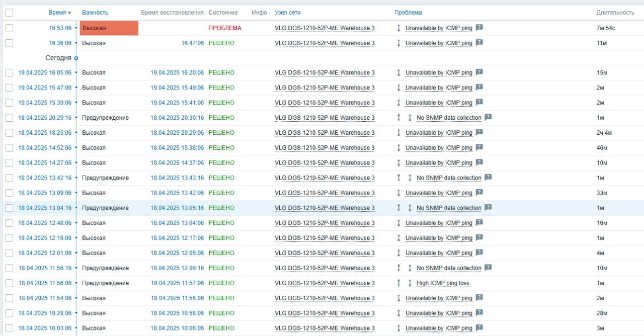Open SNMP description icon on 18.04.2025 20:29:16 row
Image resolution: width=644 pixels, height=336 pixels.
pyautogui.click(x=488, y=117)
